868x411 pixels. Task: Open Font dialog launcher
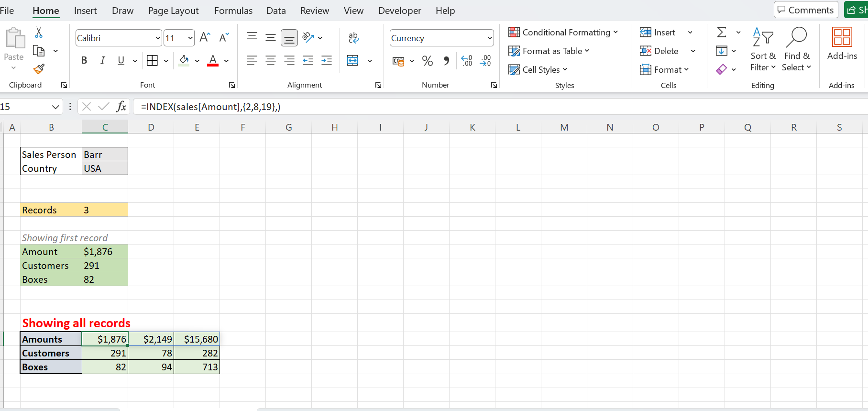pos(232,85)
